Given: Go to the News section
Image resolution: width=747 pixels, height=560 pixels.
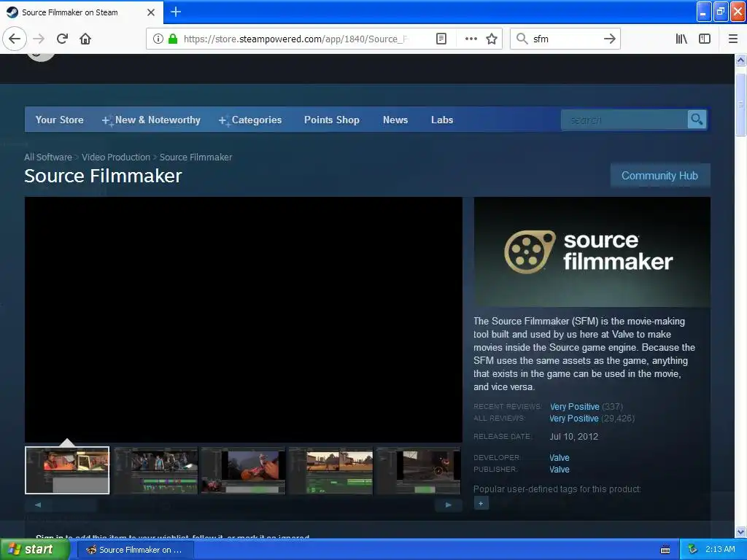Looking at the screenshot, I should (x=395, y=120).
